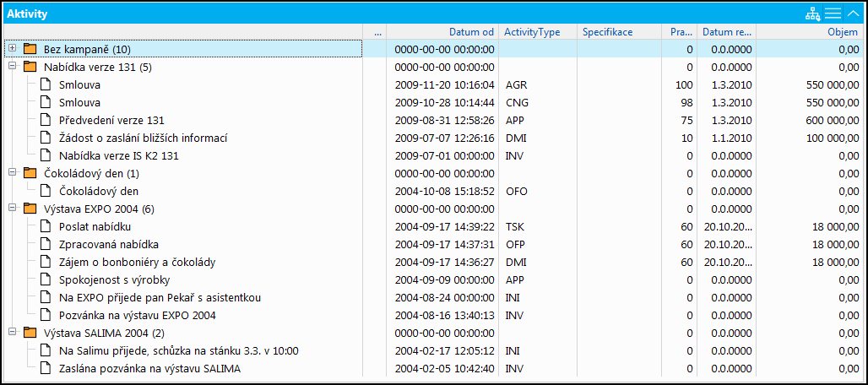
Task: Click document icon of Čokoládový den activity
Action: click(x=46, y=192)
